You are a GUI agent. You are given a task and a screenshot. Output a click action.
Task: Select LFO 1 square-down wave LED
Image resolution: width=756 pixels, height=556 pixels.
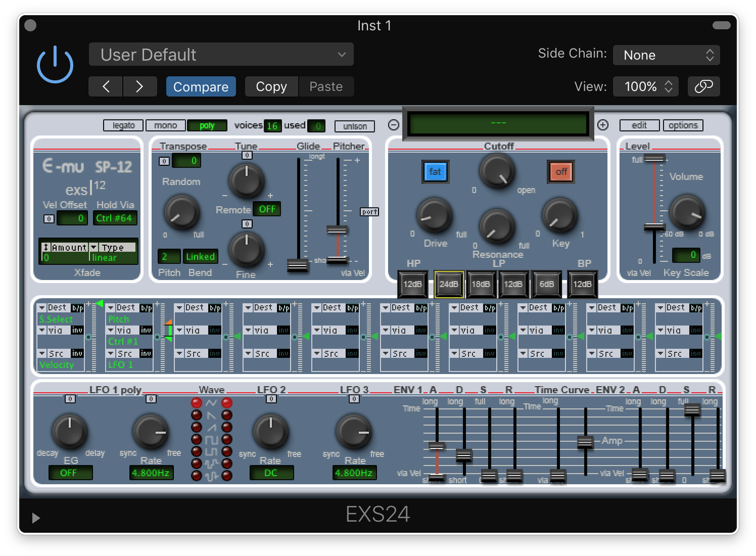[197, 451]
